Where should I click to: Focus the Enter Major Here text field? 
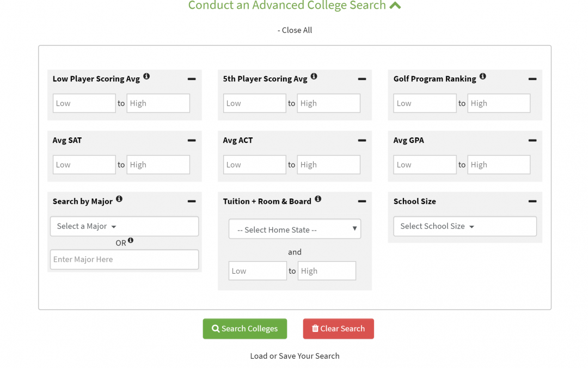pos(124,260)
